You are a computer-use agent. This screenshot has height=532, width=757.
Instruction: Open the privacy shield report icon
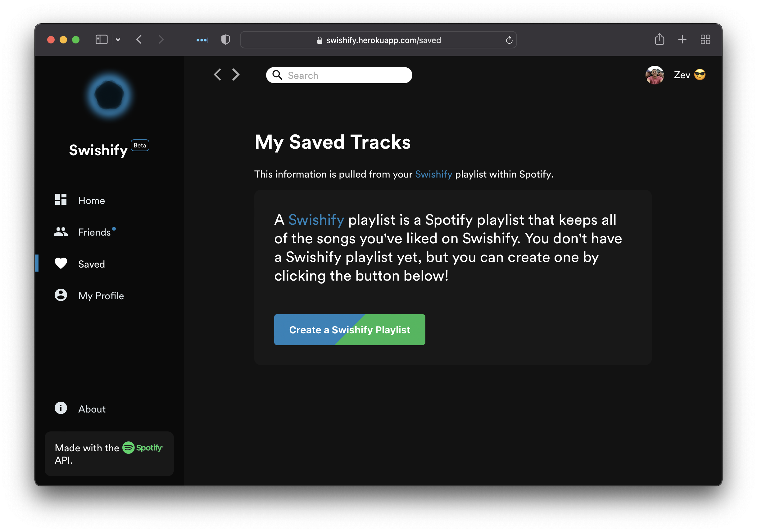[225, 39]
